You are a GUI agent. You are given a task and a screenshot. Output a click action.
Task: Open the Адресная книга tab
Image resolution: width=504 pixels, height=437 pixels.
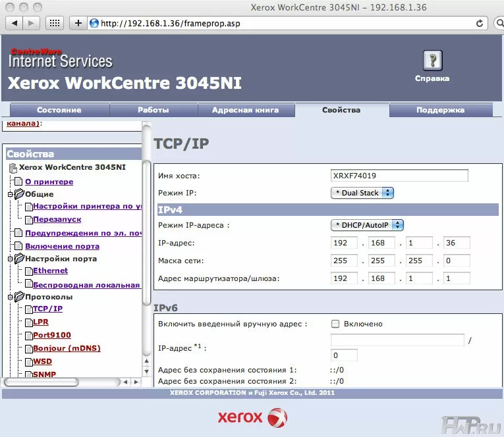pyautogui.click(x=245, y=110)
